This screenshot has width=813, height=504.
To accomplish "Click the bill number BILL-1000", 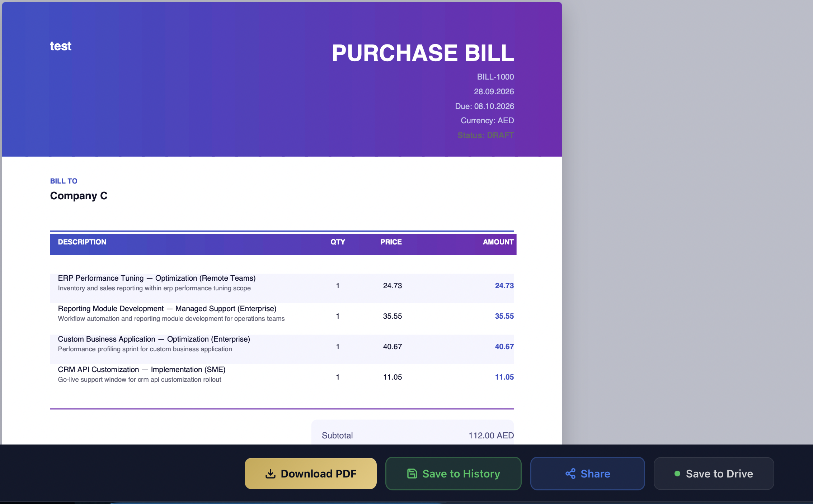I will 495,77.
